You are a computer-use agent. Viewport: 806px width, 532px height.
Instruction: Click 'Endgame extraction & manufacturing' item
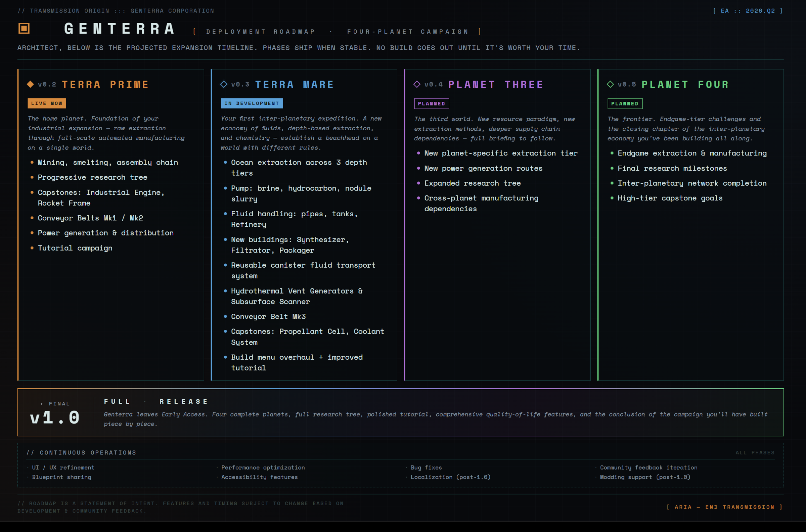[692, 153]
